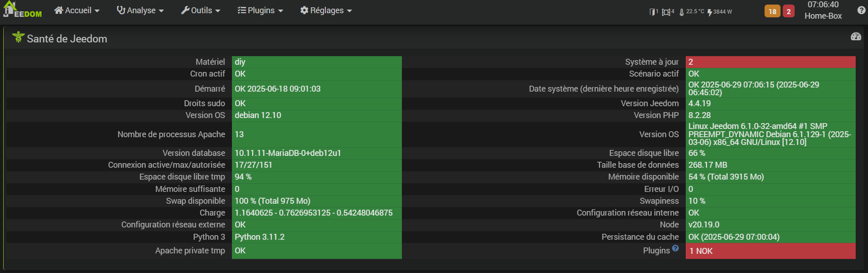Click the 'Cron actif' label
This screenshot has height=273, width=868.
(208, 74)
